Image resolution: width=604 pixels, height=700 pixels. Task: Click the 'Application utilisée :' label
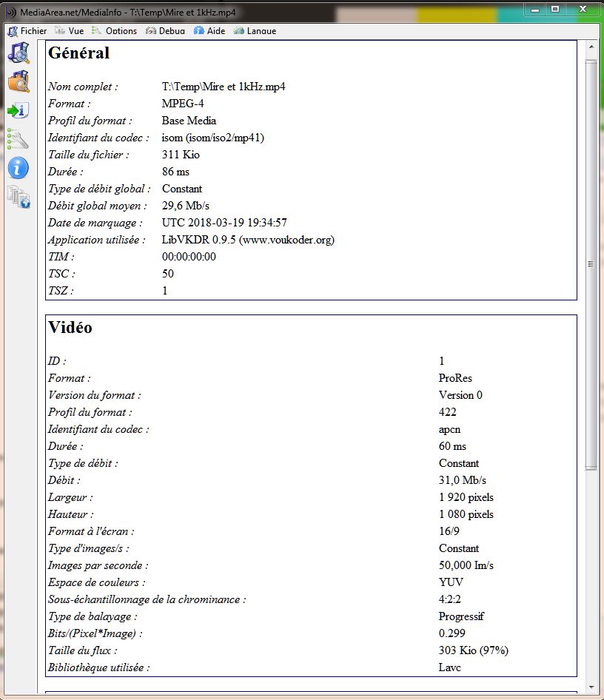[97, 240]
